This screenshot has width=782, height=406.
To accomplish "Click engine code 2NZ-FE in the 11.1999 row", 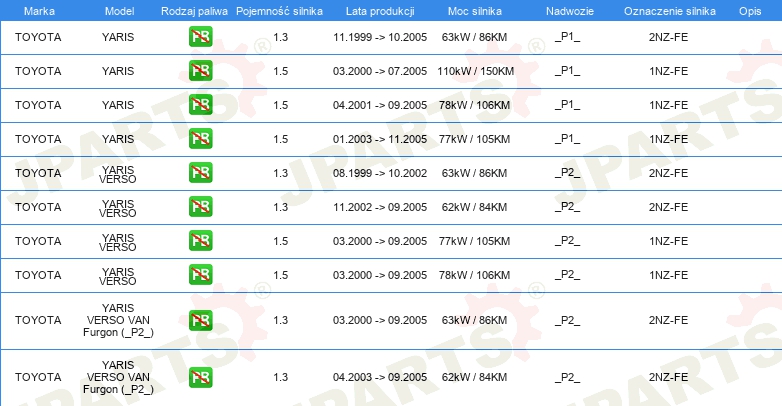I will (668, 37).
